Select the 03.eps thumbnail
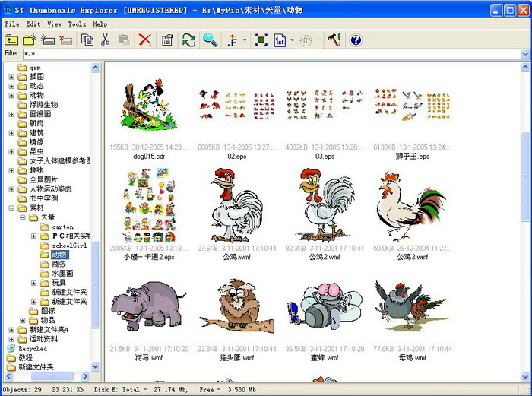This screenshot has width=532, height=396. click(325, 105)
